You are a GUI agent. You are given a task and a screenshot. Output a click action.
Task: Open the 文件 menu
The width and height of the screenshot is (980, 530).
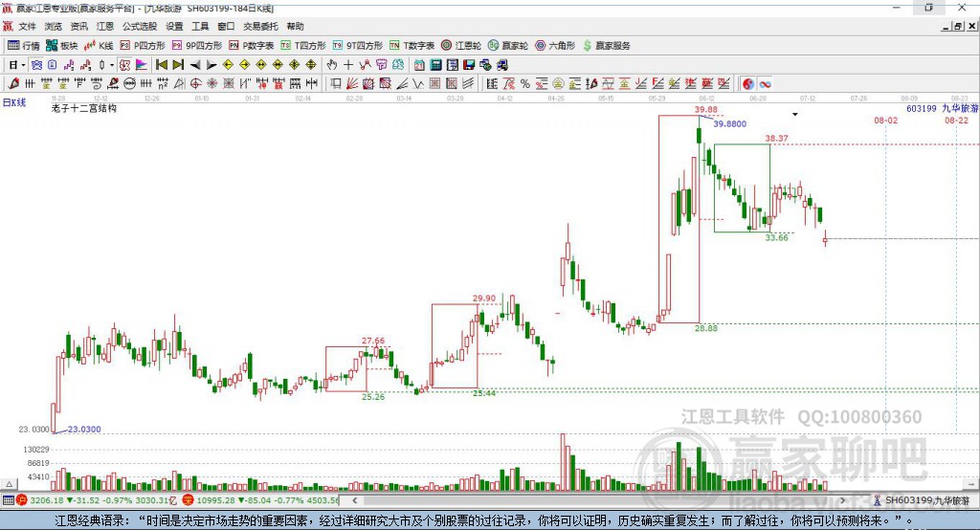[28, 26]
